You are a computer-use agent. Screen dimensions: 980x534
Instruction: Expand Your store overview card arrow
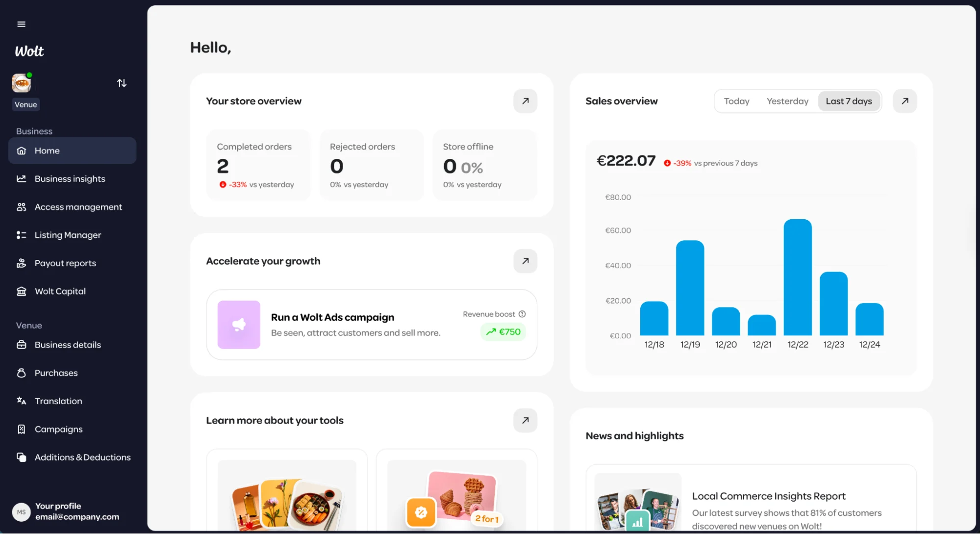(525, 101)
